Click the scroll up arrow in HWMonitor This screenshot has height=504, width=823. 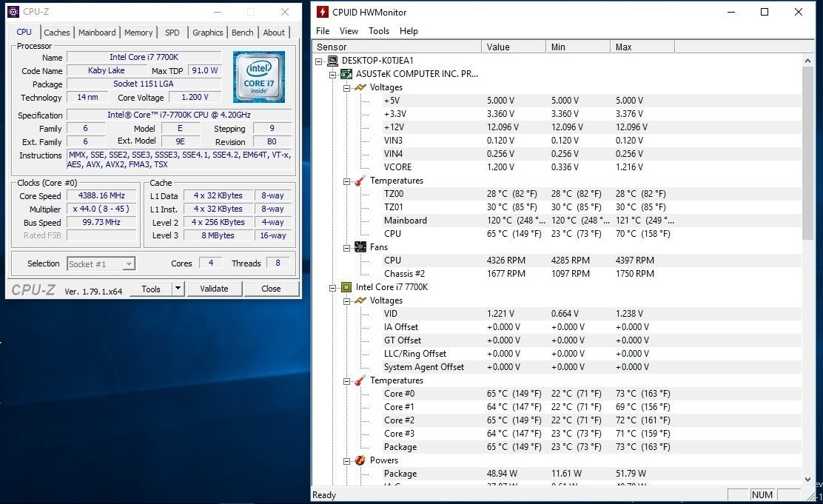click(807, 61)
